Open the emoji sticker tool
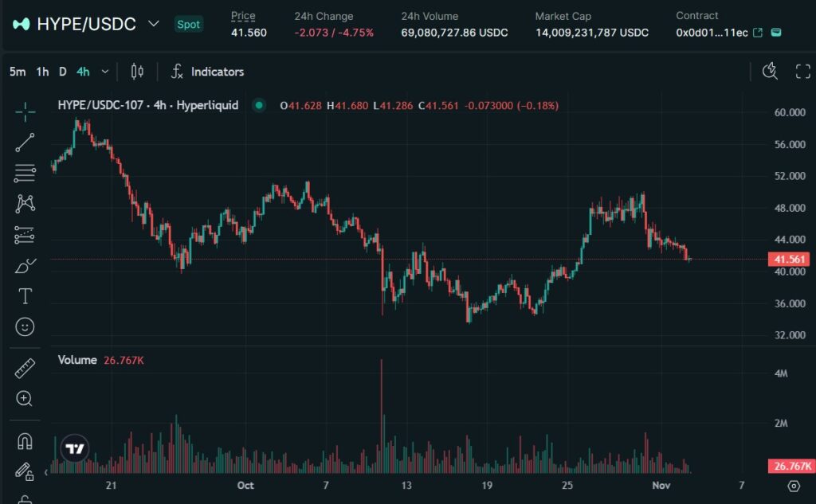 coord(25,326)
